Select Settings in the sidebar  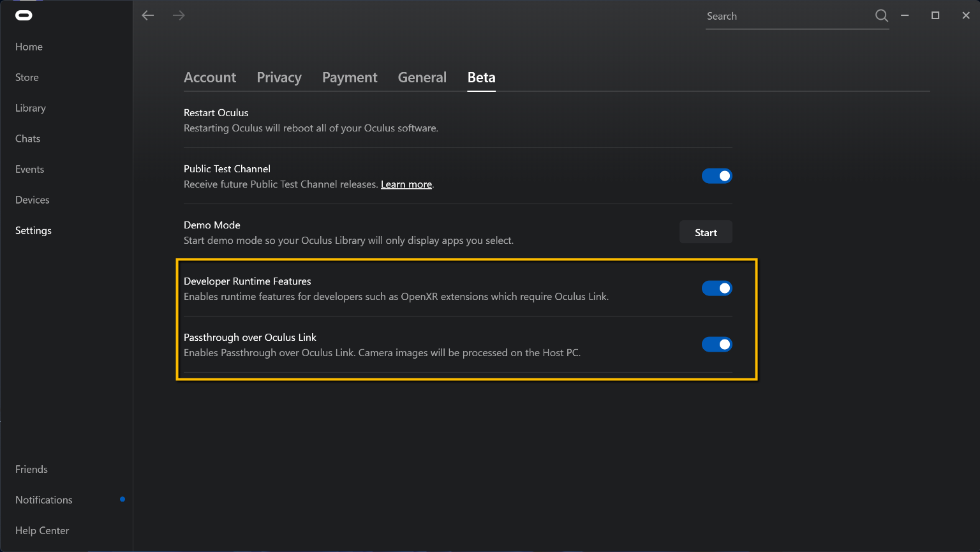click(33, 230)
